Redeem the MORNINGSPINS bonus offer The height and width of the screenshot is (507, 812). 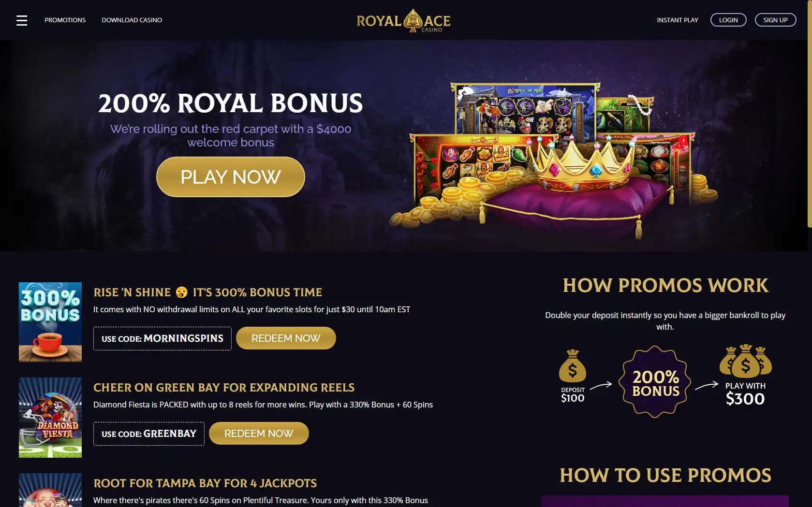point(286,338)
